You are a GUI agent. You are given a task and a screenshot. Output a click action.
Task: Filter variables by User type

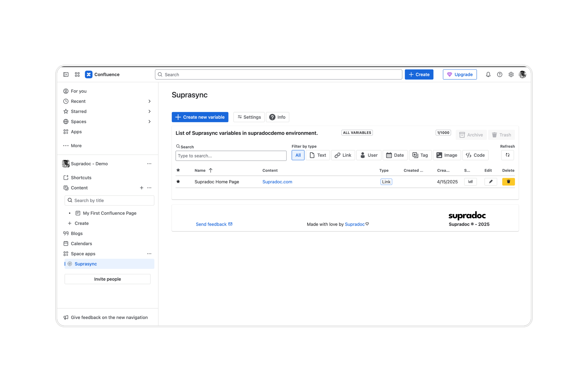(x=369, y=155)
